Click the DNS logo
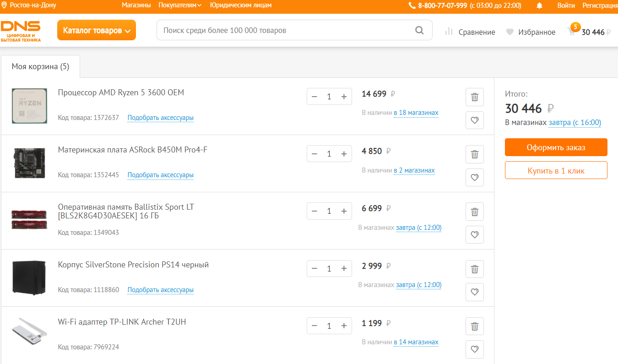618x364 pixels. 21,31
